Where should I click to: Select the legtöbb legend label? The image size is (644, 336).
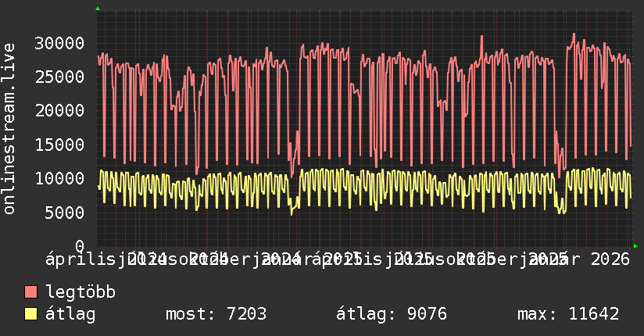[x=80, y=293]
